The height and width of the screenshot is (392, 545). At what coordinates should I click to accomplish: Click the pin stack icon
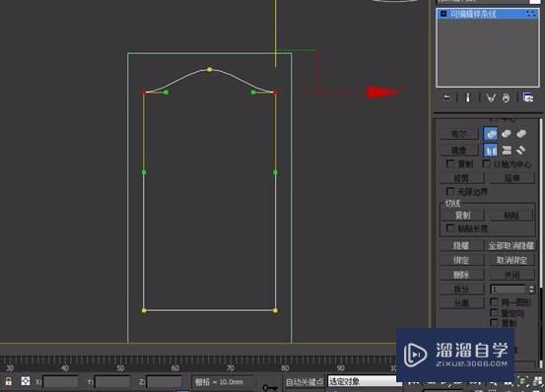(446, 98)
